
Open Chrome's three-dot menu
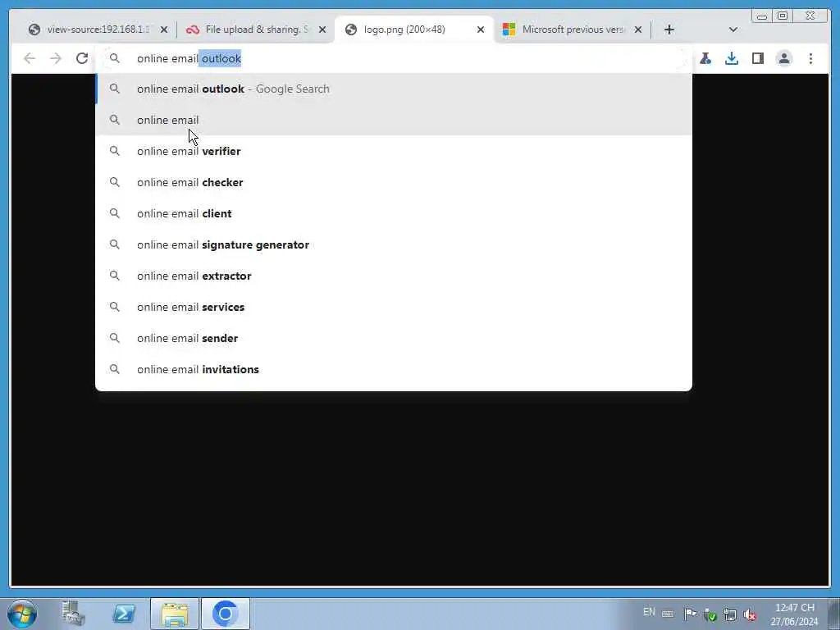click(810, 58)
